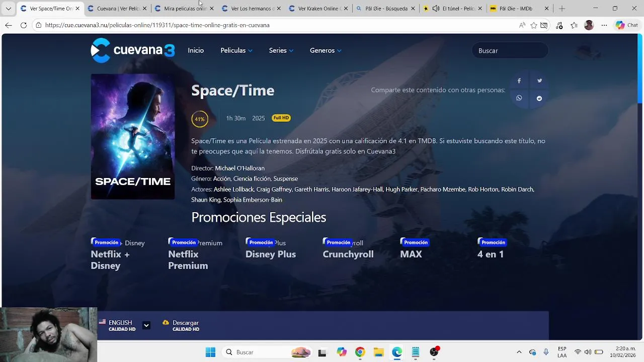Share on Twitter icon
Viewport: 644px width, 362px height.
[539, 80]
